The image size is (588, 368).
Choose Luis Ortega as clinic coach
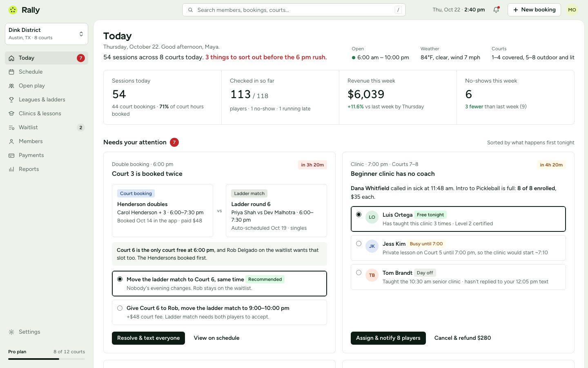[458, 219]
